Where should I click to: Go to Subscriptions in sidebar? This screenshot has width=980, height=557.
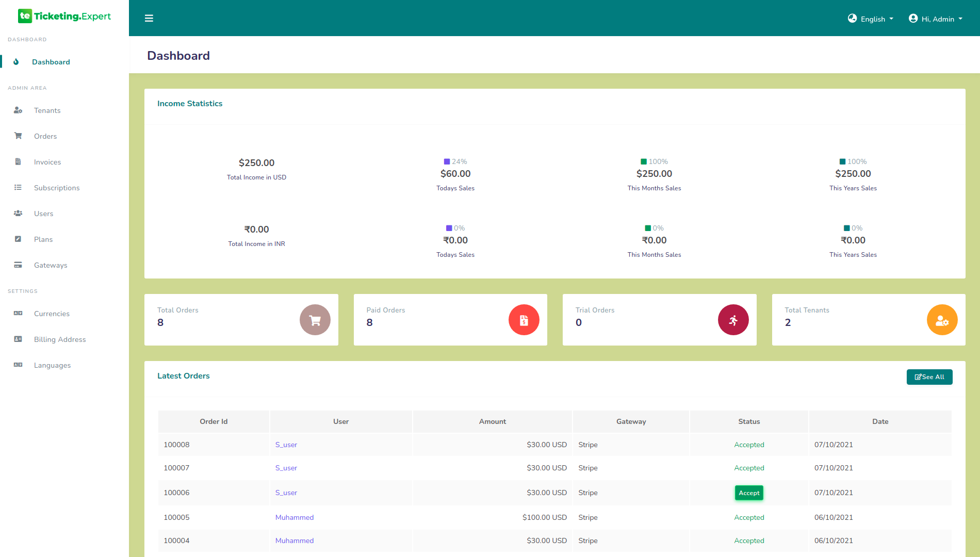point(57,188)
